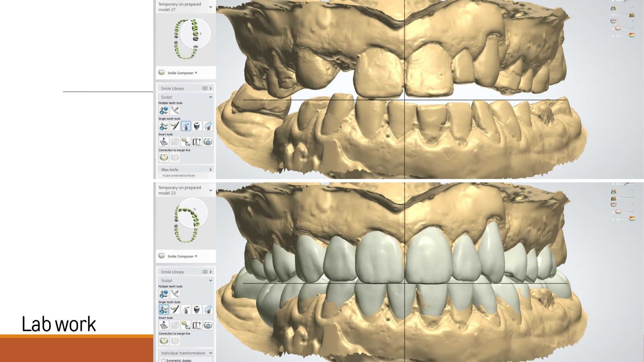Toggle top-right prepared model visibility icon in upper view

pyautogui.click(x=613, y=9)
